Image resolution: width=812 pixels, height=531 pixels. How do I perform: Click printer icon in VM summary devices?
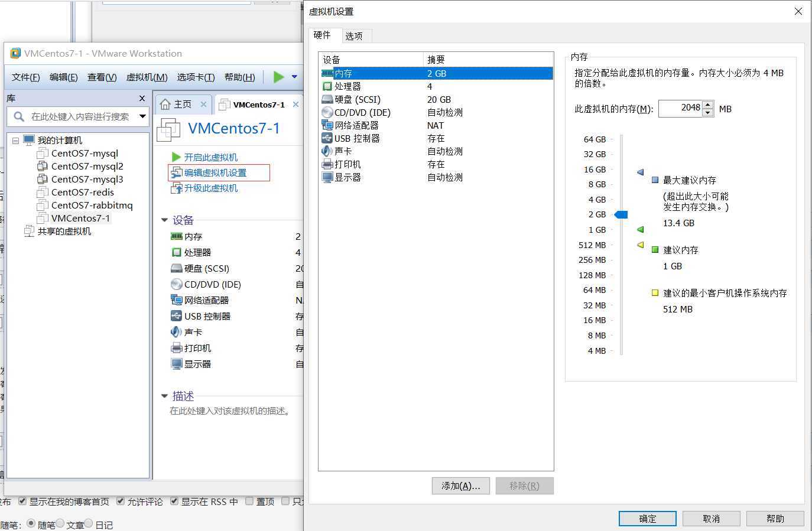tap(176, 348)
